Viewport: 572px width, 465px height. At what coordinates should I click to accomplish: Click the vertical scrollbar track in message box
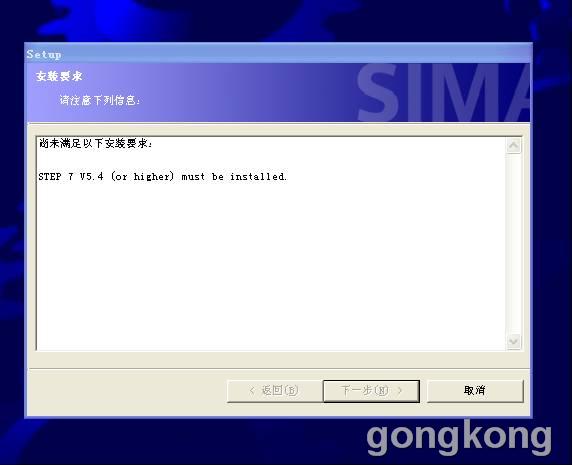point(514,244)
